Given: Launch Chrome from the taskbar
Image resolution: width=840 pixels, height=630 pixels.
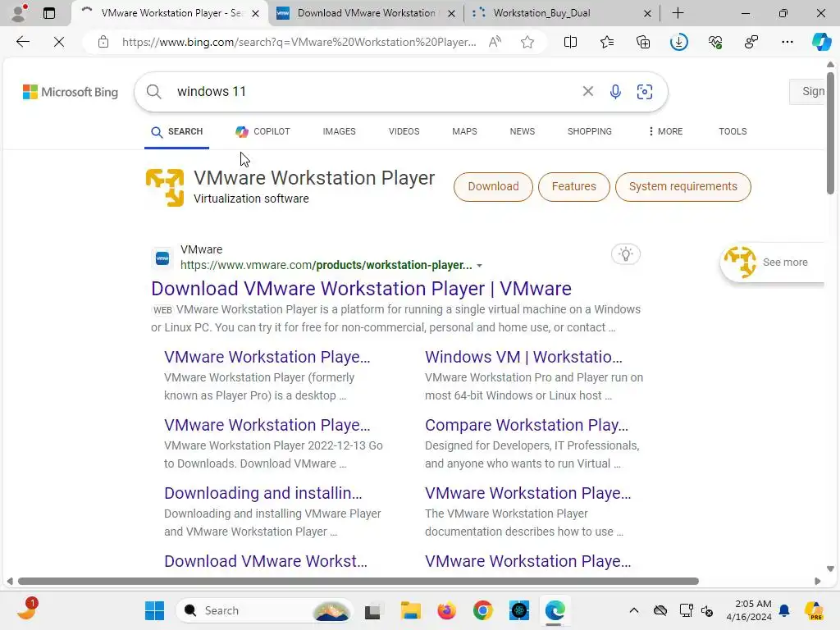Looking at the screenshot, I should 482,610.
